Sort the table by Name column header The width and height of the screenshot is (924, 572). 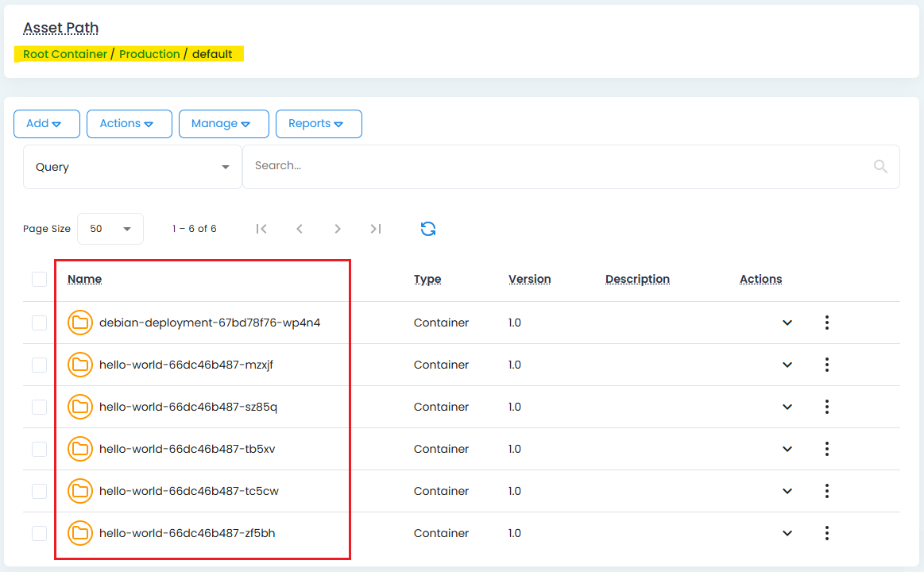point(84,279)
